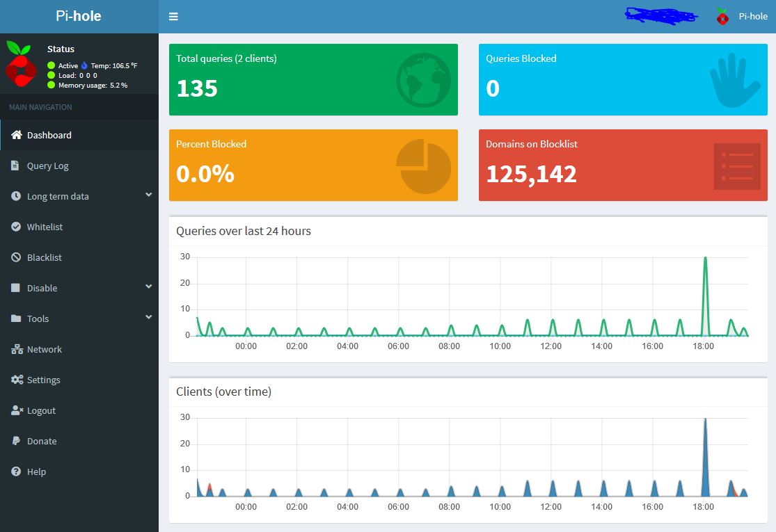Click the Dashboard home icon
This screenshot has width=776, height=532.
click(17, 135)
